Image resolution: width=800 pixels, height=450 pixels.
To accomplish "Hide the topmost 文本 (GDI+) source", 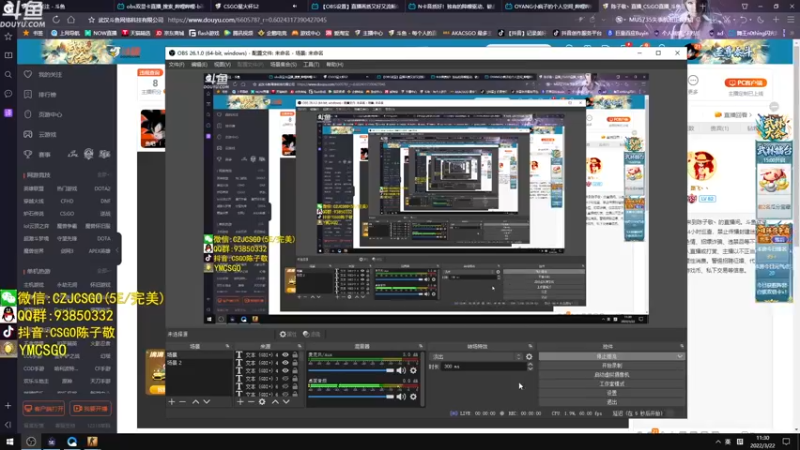I will pos(285,355).
